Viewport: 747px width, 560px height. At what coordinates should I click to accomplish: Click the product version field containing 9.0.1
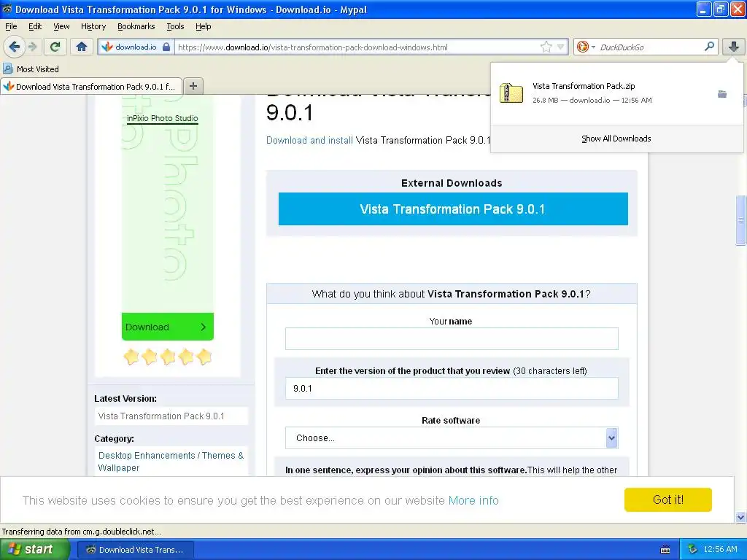click(x=452, y=388)
